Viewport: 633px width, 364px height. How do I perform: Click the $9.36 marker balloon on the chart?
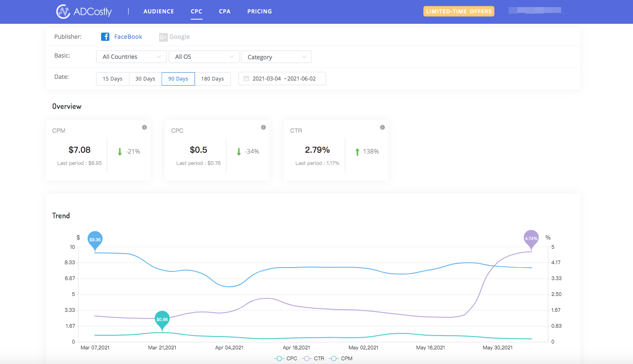pyautogui.click(x=95, y=240)
